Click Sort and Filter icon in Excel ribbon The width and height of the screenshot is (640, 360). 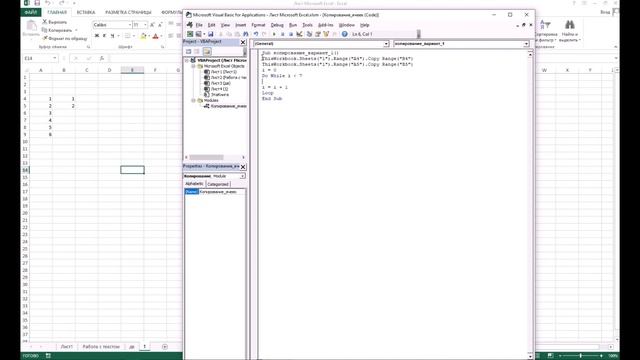pos(545,25)
